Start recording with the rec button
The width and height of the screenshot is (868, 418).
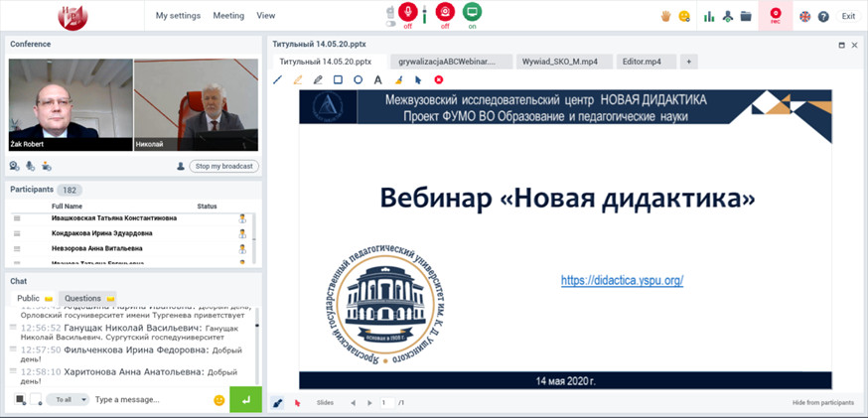tap(776, 16)
